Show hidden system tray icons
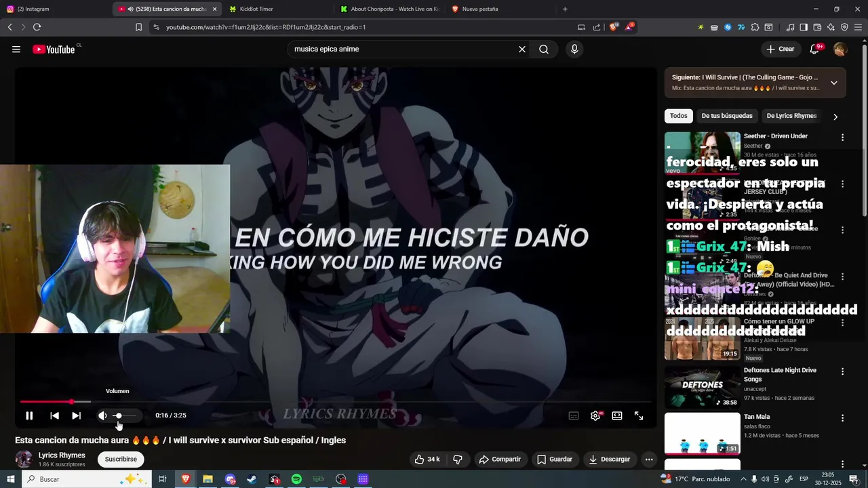 [x=742, y=479]
